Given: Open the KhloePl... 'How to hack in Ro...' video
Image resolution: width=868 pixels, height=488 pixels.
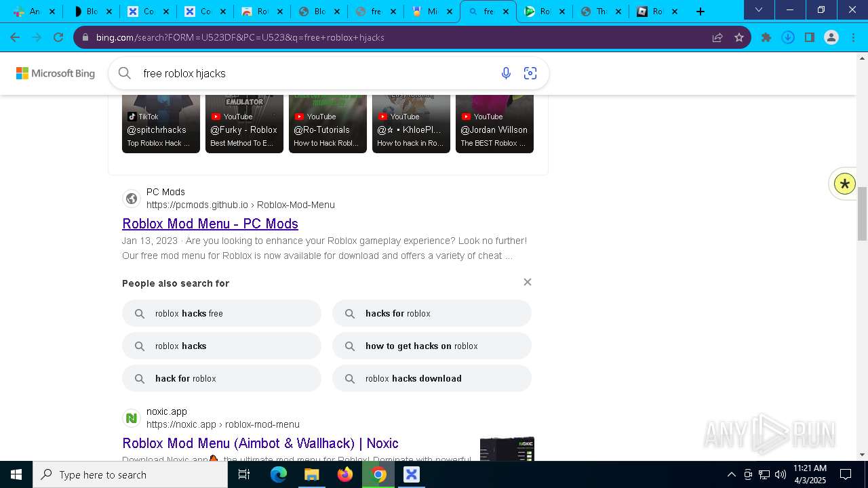Looking at the screenshot, I should point(411,124).
